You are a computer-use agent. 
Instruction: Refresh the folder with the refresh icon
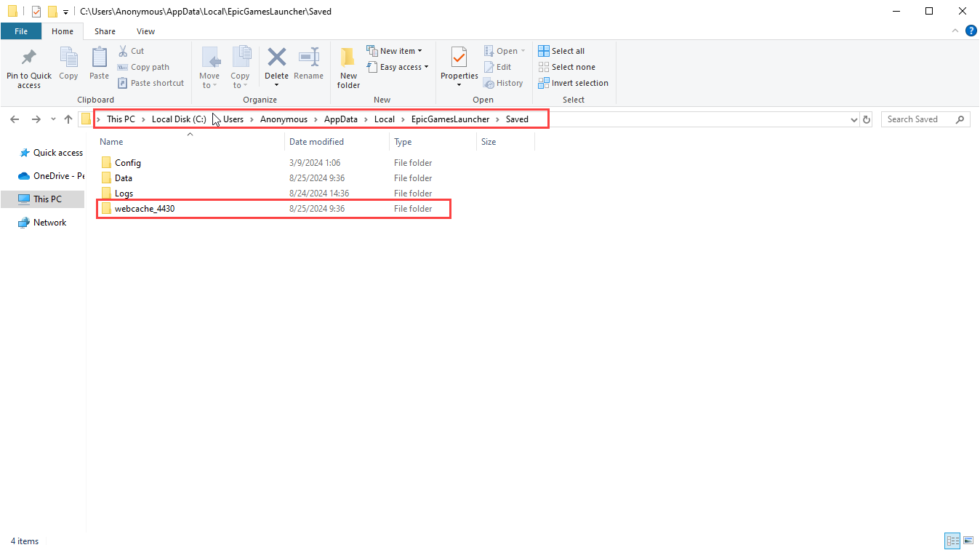866,119
